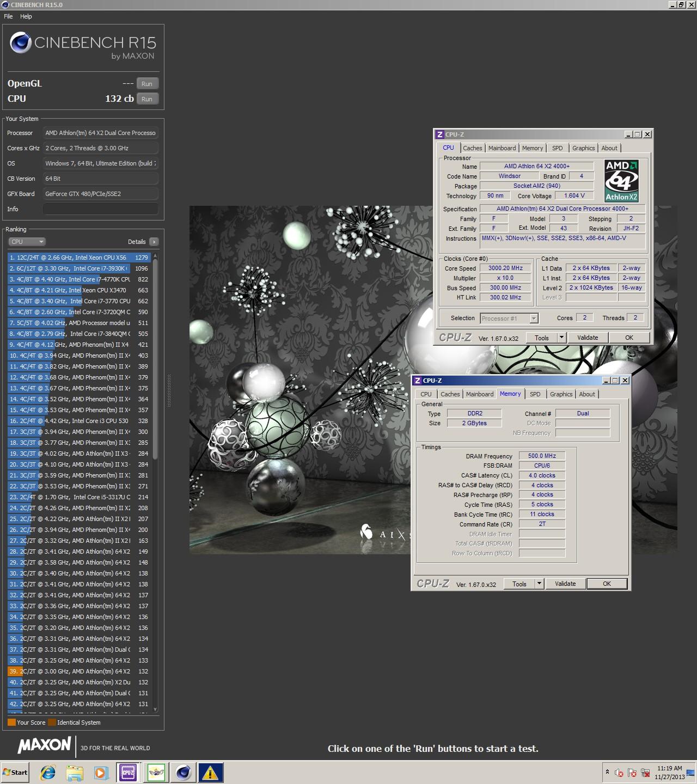
Task: Click Validate in upper CPU-Z window
Action: [x=588, y=338]
